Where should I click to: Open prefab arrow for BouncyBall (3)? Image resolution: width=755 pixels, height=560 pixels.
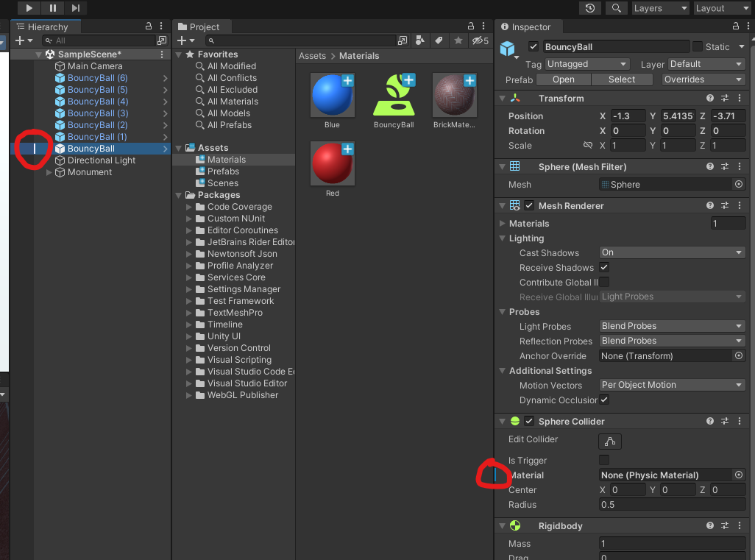click(165, 113)
